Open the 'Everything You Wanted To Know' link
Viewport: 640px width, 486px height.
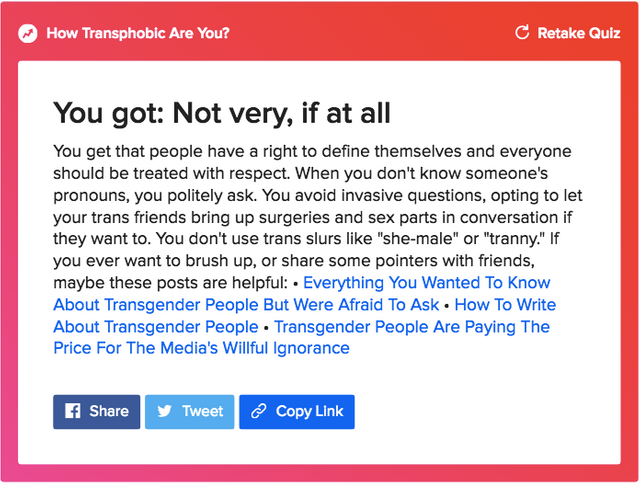[x=427, y=283]
